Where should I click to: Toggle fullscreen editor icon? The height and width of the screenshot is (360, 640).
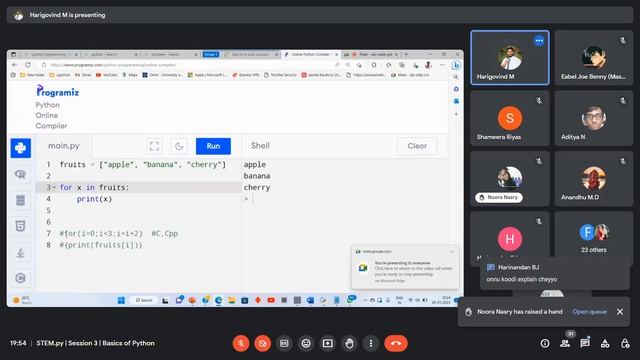pos(154,146)
